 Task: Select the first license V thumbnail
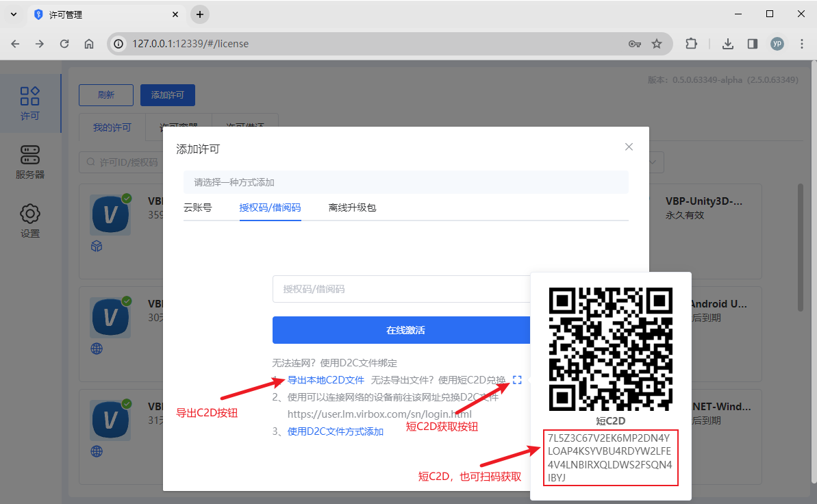pyautogui.click(x=110, y=214)
